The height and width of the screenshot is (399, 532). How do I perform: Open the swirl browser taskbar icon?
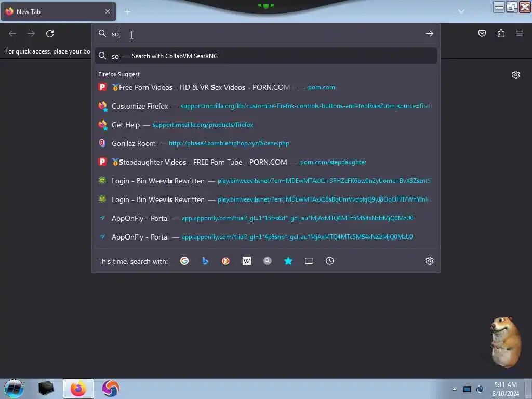(x=111, y=389)
